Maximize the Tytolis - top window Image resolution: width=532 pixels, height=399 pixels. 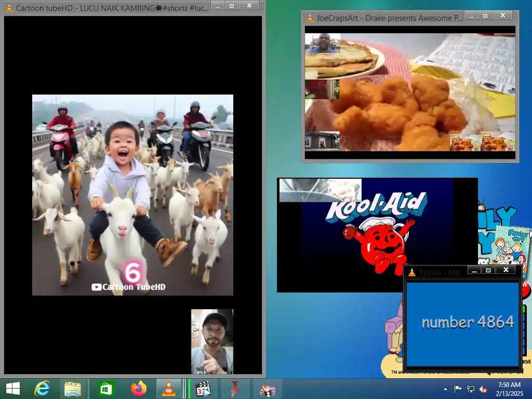[488, 270]
